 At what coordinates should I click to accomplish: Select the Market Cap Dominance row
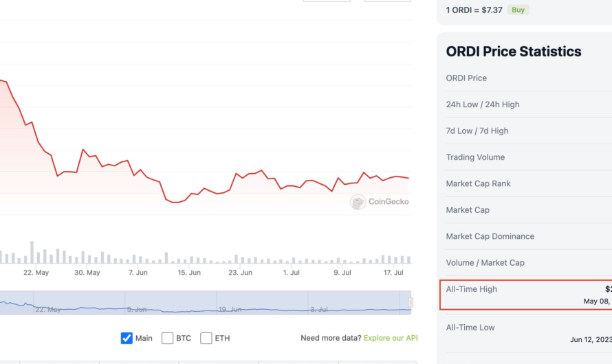click(x=490, y=236)
